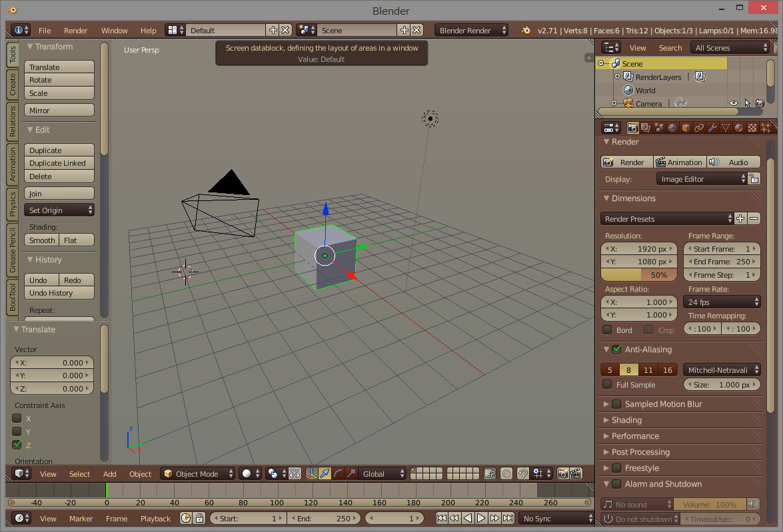This screenshot has height=532, width=783.
Task: Enable the Freestyle checkbox
Action: point(616,467)
